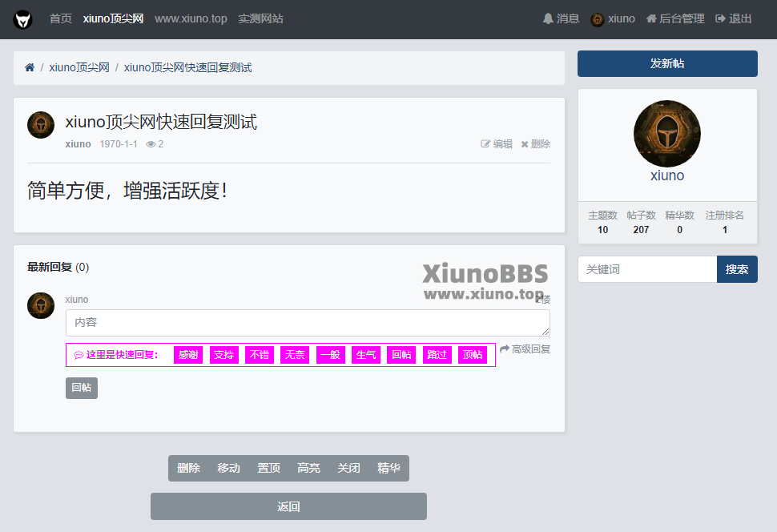Open 消息 notifications in the navbar
777x532 pixels.
click(x=561, y=19)
